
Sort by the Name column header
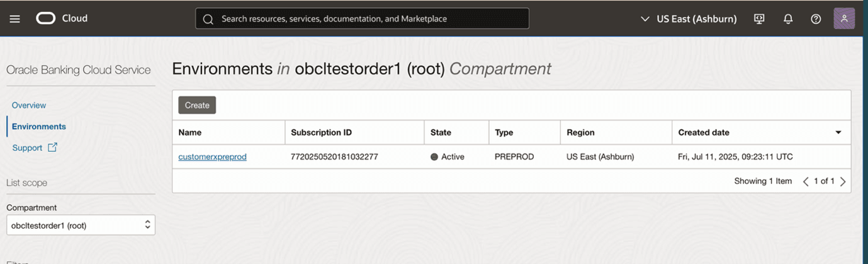pyautogui.click(x=190, y=132)
